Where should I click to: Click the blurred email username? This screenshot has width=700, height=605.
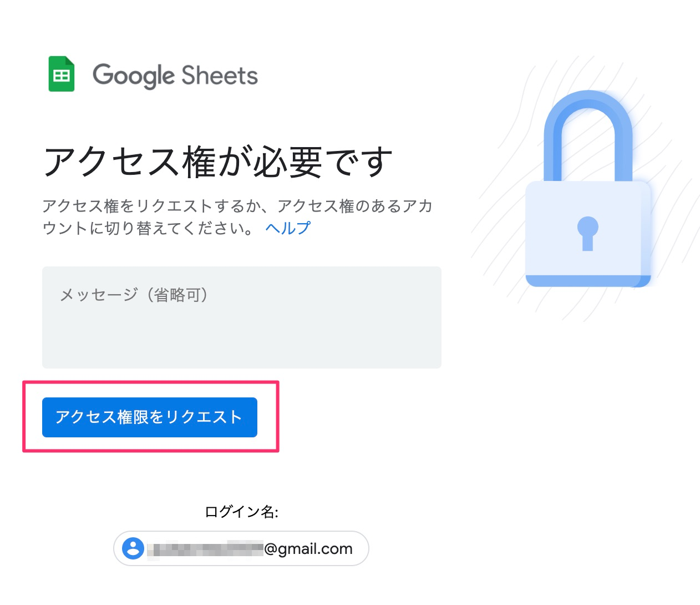[x=205, y=549]
